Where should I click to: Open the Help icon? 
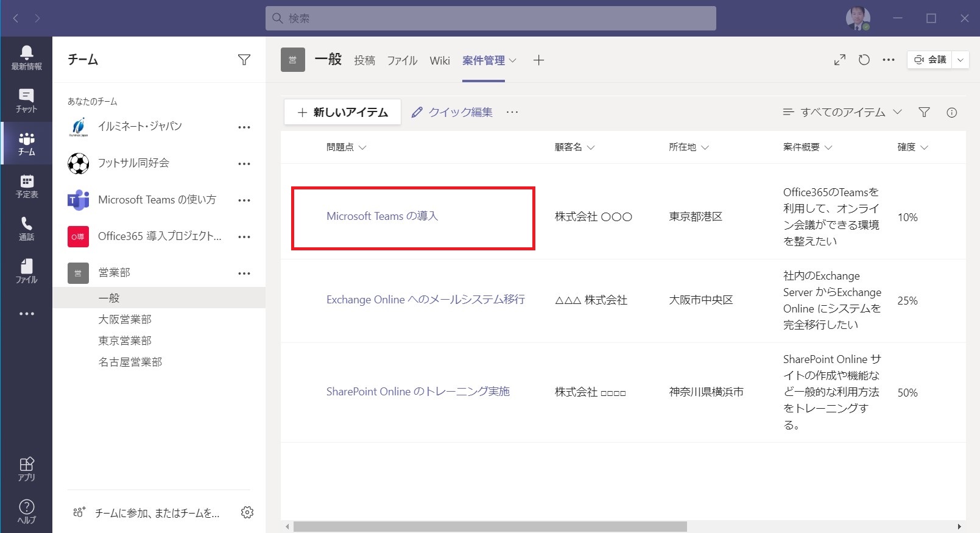coord(26,511)
